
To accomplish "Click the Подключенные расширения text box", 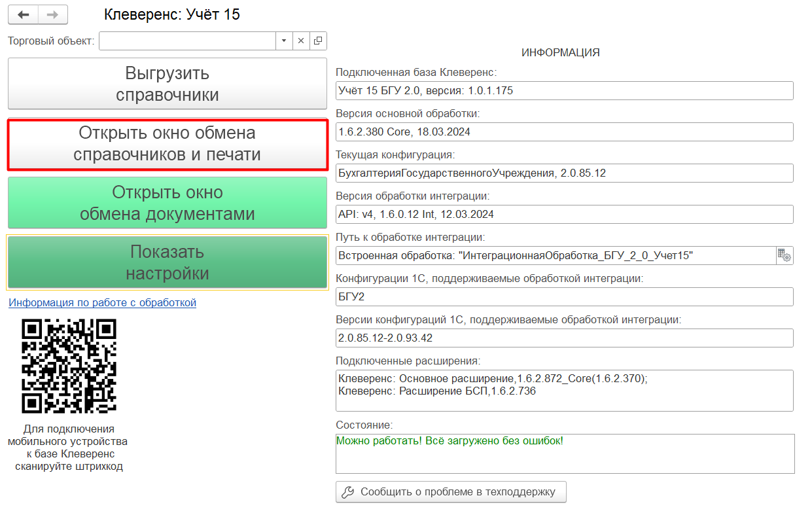I will click(x=564, y=391).
